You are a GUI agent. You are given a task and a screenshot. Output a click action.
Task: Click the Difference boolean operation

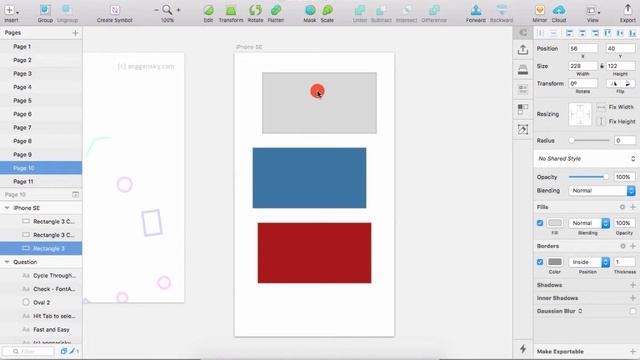point(434,10)
